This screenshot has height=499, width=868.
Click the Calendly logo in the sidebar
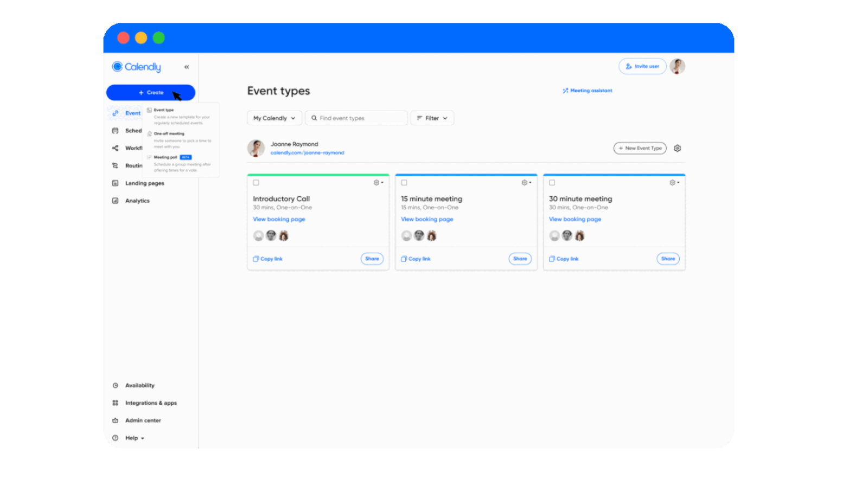[136, 67]
